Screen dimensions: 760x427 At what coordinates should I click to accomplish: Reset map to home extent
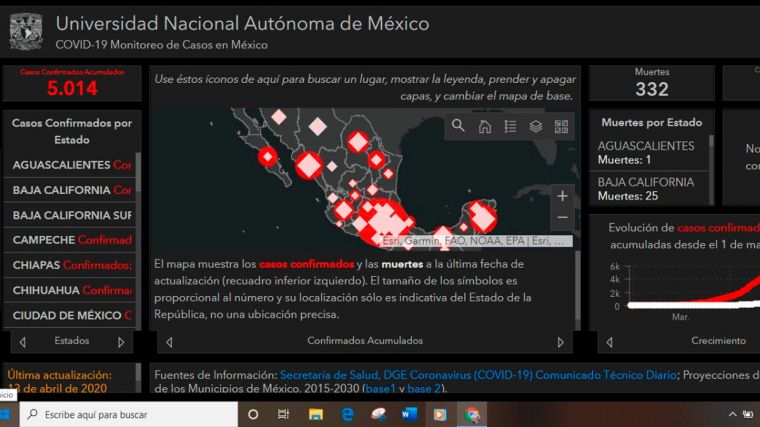point(484,126)
